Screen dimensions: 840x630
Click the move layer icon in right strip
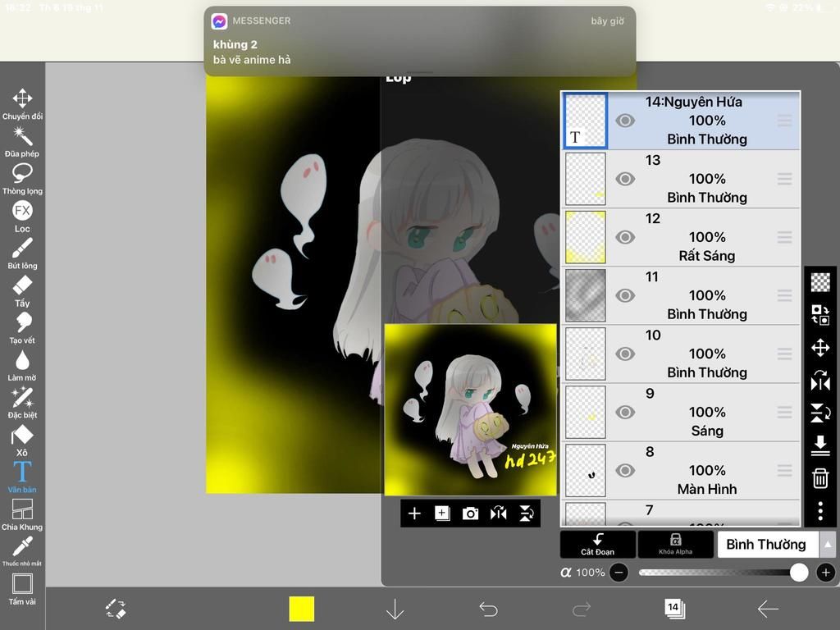tap(820, 348)
